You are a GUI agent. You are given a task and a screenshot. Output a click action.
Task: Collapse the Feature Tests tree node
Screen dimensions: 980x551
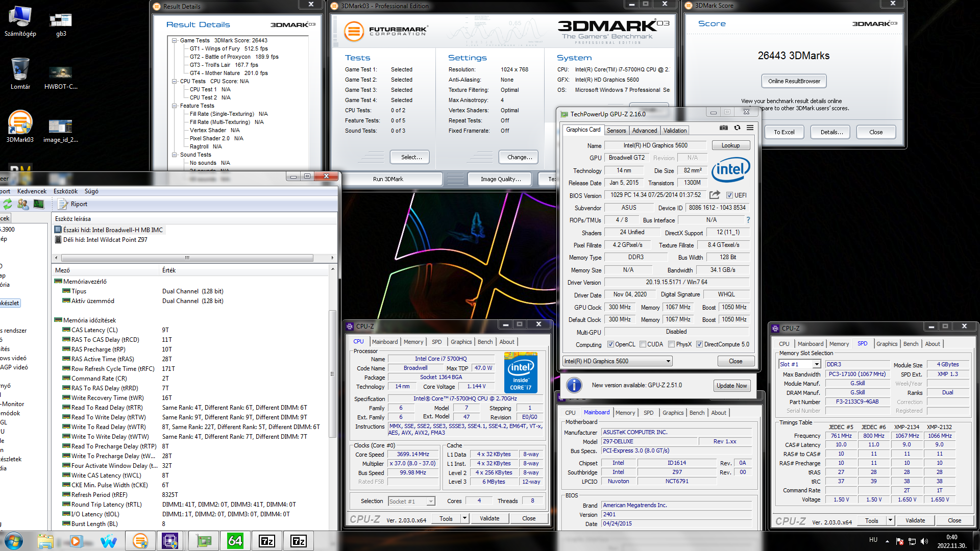click(175, 106)
